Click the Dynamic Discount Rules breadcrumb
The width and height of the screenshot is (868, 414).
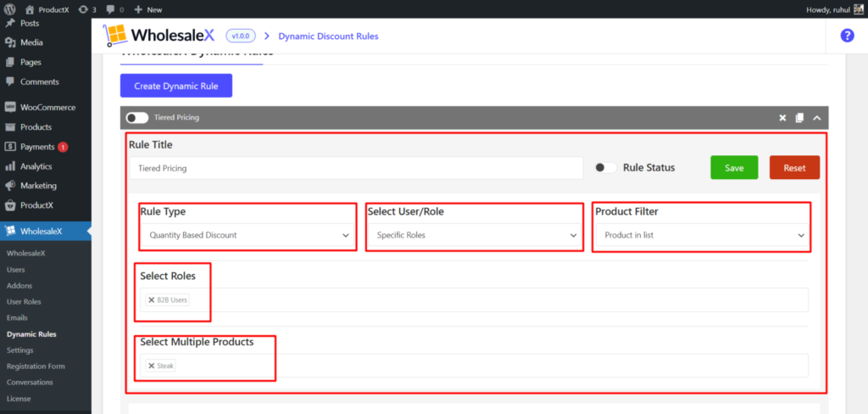pos(328,36)
